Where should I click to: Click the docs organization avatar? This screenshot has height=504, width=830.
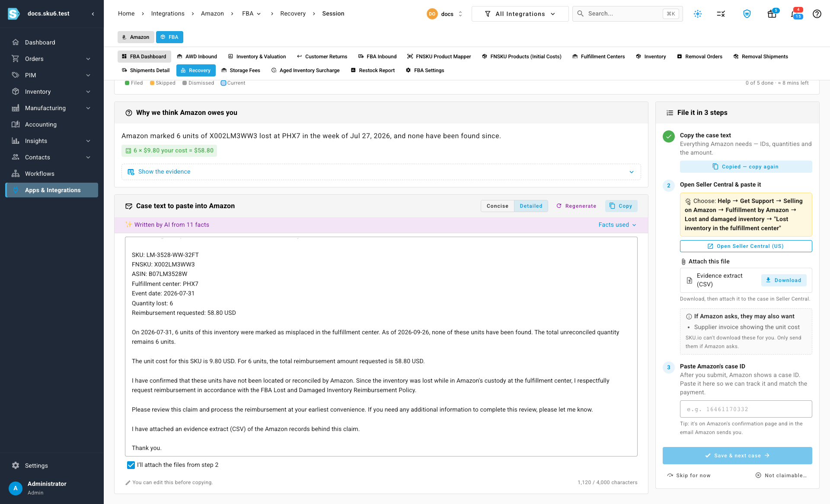coord(432,14)
